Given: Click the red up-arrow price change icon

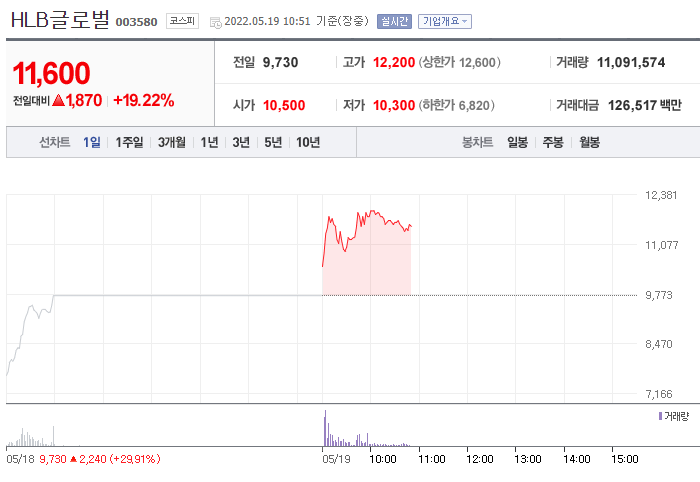Looking at the screenshot, I should (x=58, y=100).
